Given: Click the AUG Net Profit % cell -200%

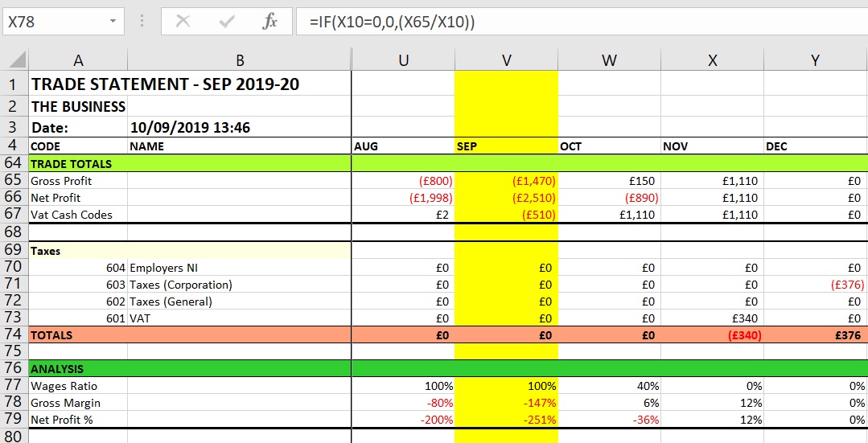Looking at the screenshot, I should tap(403, 420).
